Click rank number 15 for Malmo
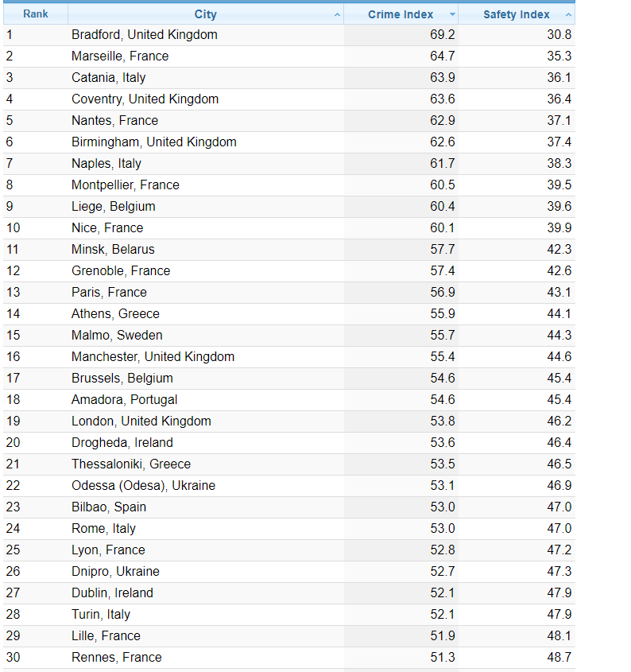631x672 pixels. coord(14,336)
